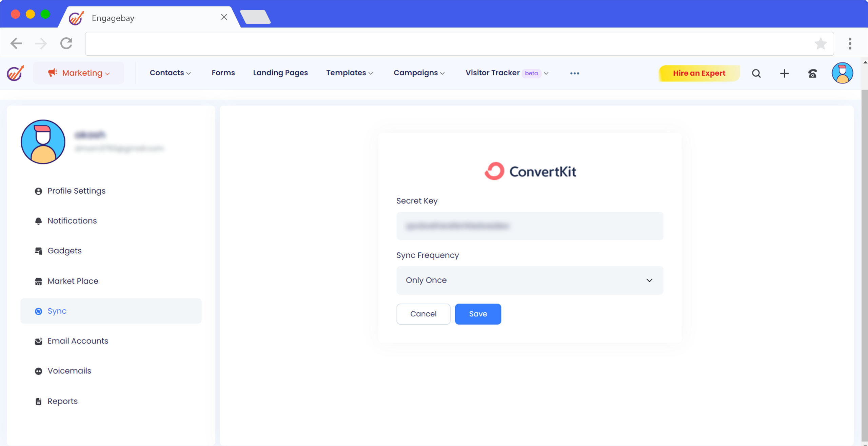Open Landing Pages
The height and width of the screenshot is (446, 868).
pos(280,73)
